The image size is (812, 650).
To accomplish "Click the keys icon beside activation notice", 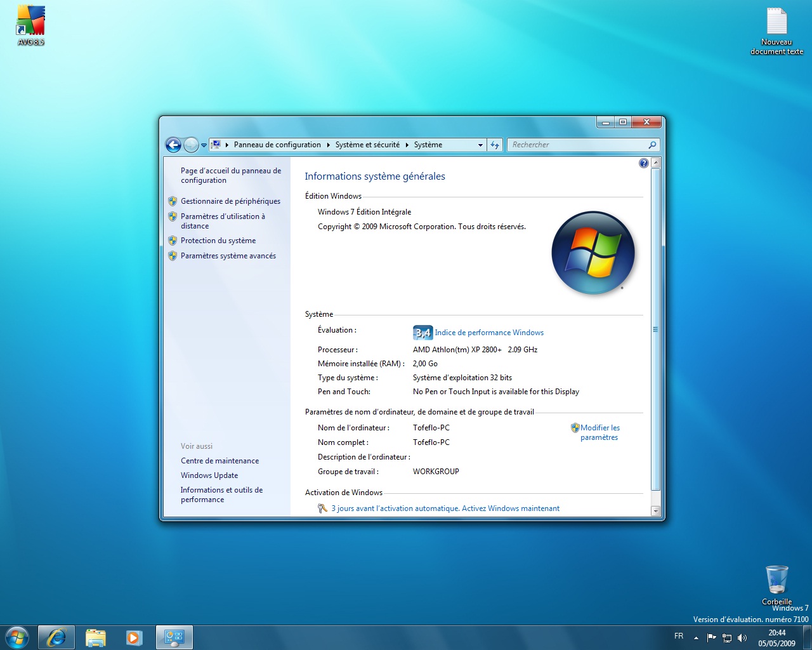I will pyautogui.click(x=323, y=508).
